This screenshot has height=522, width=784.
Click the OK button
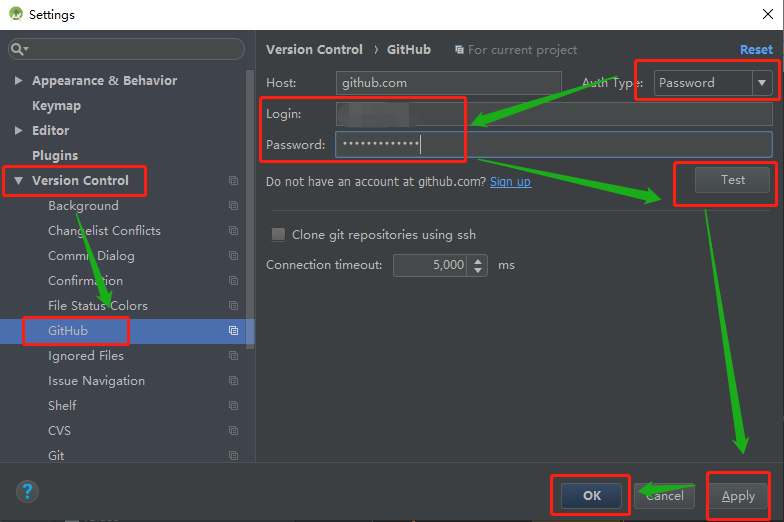(592, 496)
